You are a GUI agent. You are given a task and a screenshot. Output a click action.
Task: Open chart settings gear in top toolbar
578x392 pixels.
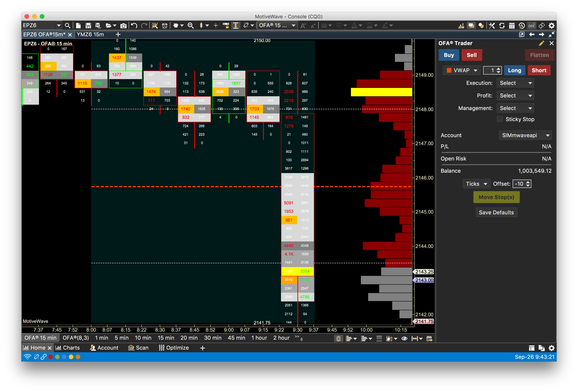[x=552, y=26]
